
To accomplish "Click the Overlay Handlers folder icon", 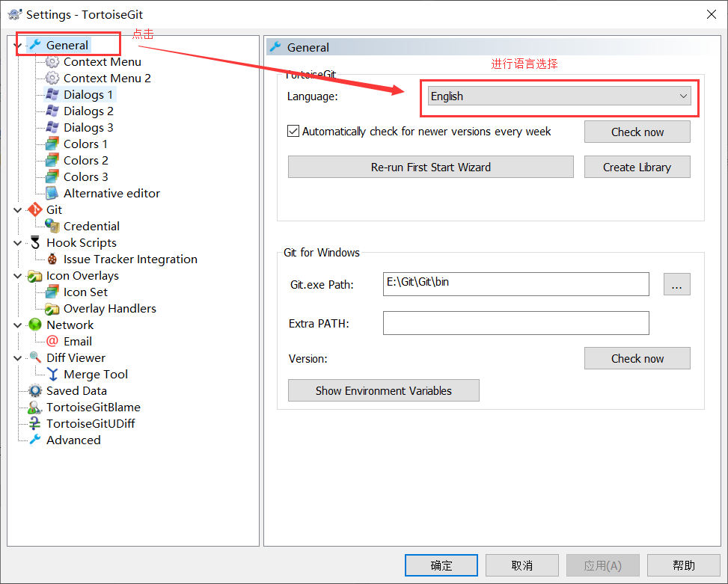I will pos(52,309).
